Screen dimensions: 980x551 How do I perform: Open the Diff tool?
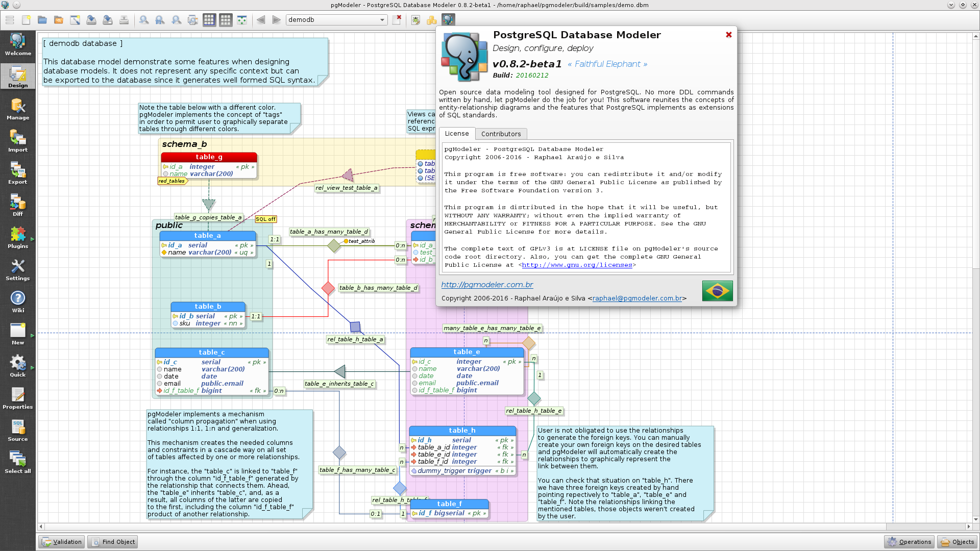[x=18, y=205]
